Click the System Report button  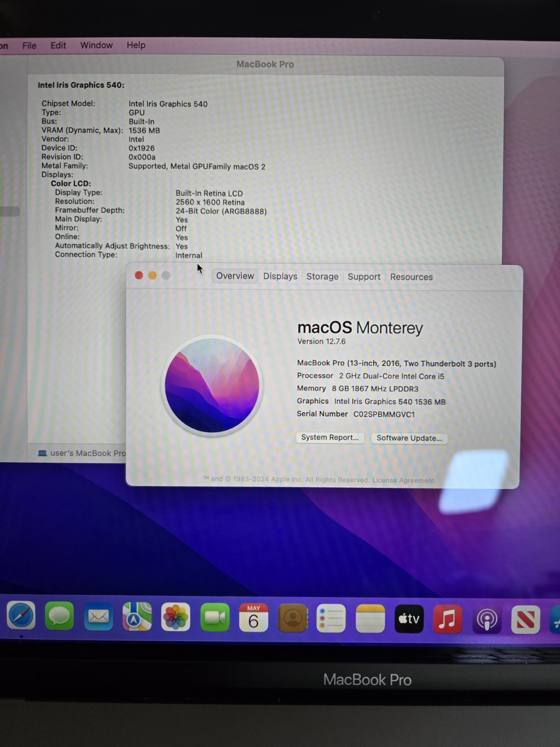coord(330,437)
